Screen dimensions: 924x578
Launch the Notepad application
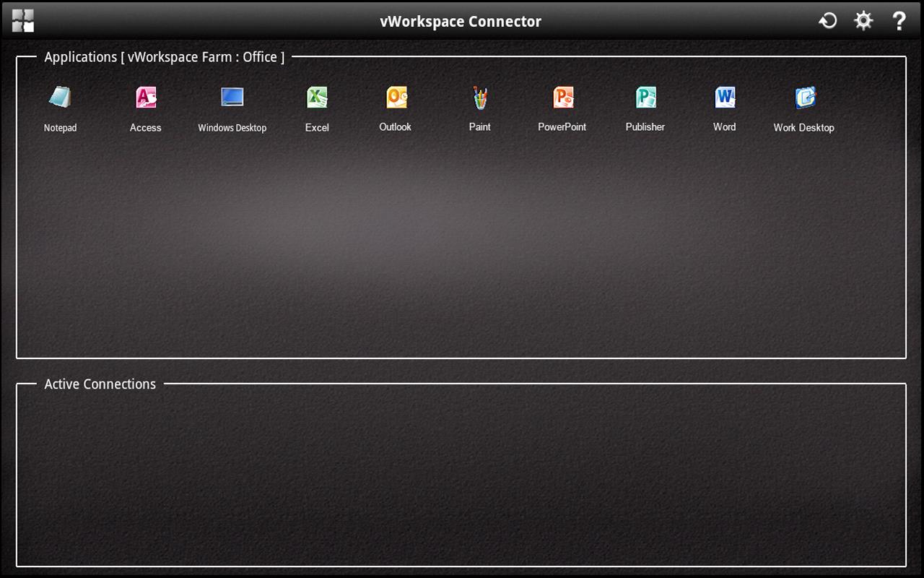[61, 98]
